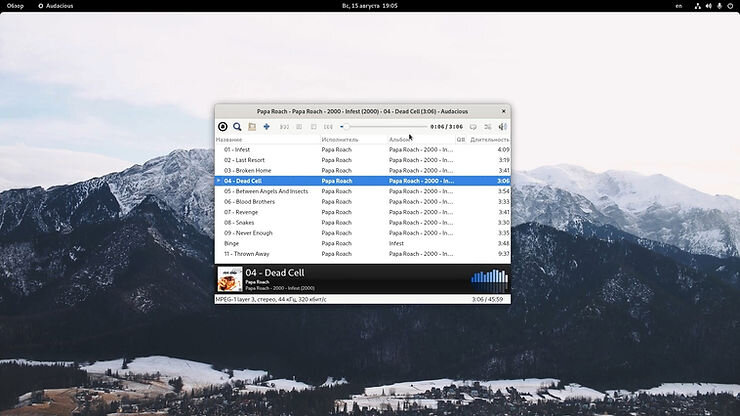The image size is (740, 416).
Task: Click the playback seek slider handle
Action: tap(346, 127)
